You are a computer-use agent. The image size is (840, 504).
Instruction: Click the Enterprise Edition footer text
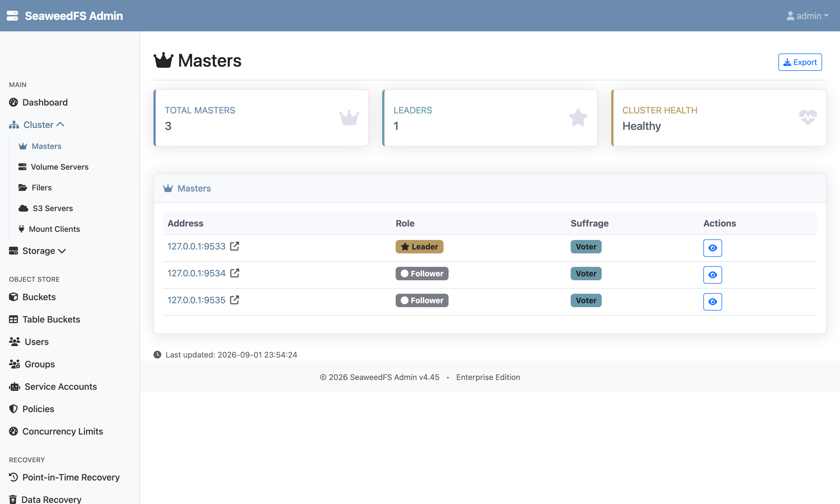click(488, 377)
